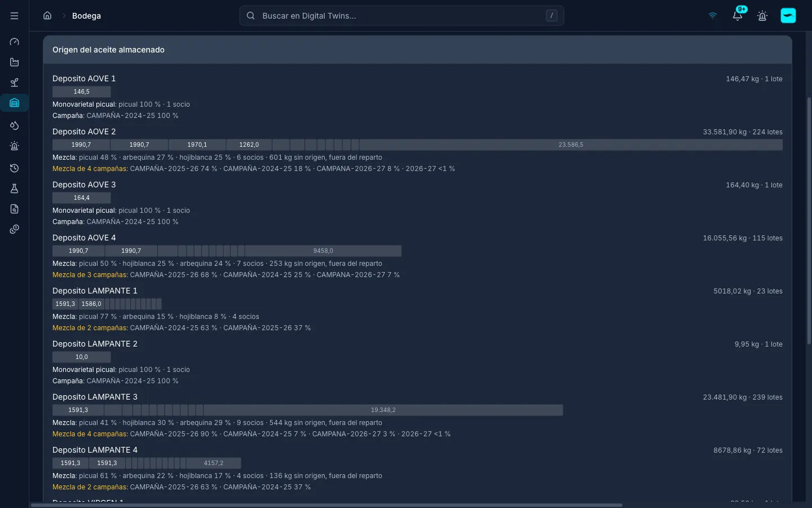Open the laboratory flask sidebar section

15,189
